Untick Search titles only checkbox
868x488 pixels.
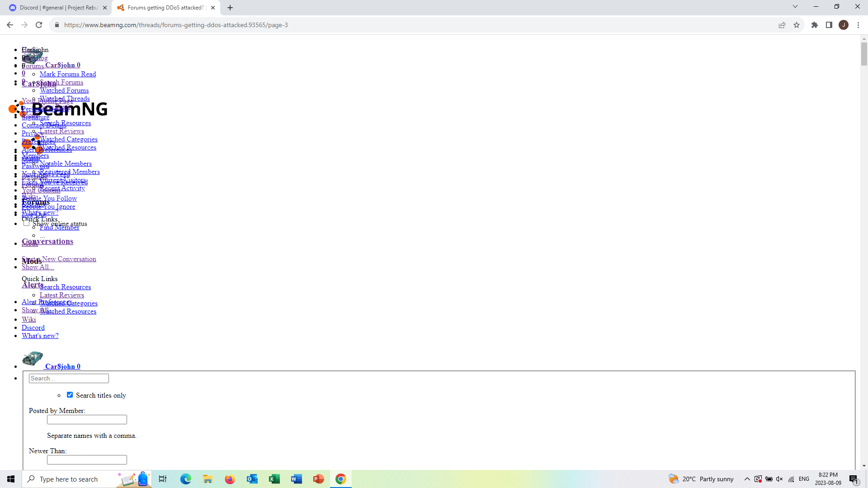(x=70, y=395)
